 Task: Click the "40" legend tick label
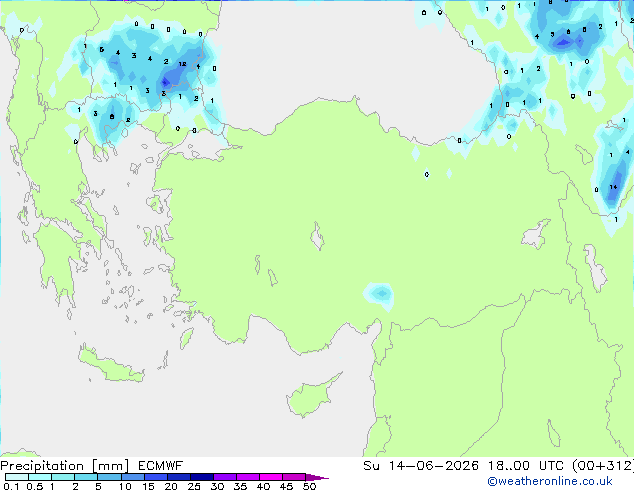(263, 486)
